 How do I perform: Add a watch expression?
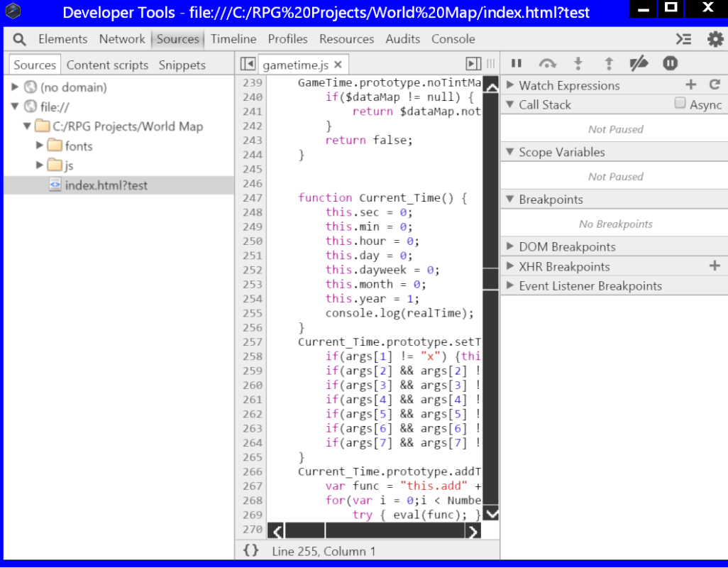pyautogui.click(x=691, y=84)
